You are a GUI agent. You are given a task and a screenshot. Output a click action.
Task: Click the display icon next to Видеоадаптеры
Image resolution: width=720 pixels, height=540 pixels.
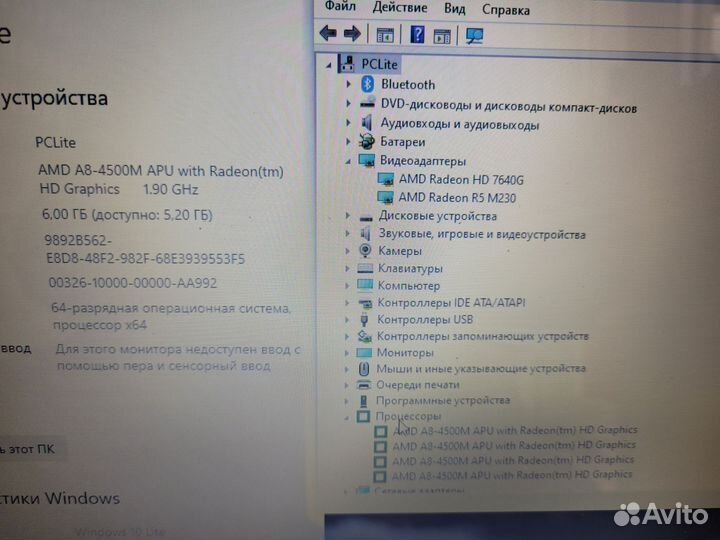coord(366,160)
